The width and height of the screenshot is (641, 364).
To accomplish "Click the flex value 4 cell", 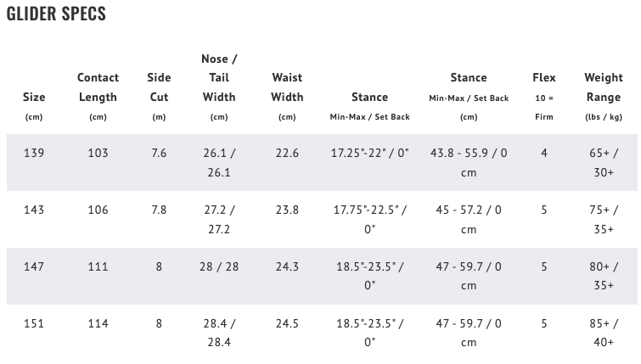I will (x=544, y=154).
